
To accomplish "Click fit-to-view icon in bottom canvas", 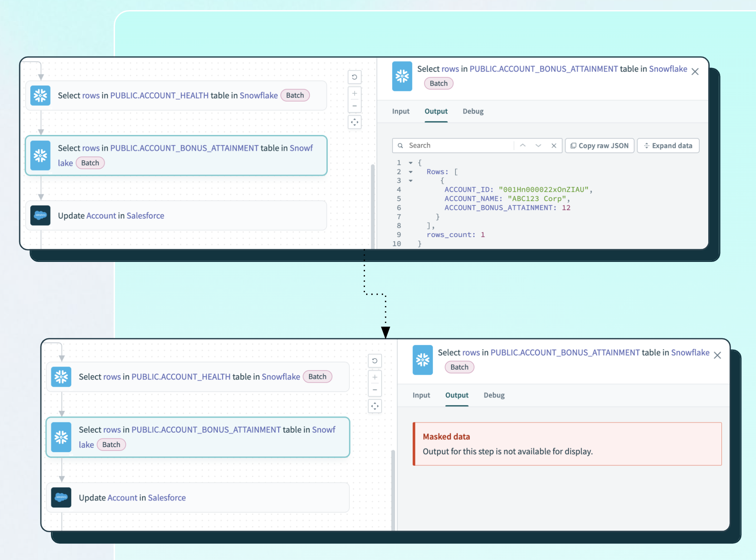I will [375, 406].
